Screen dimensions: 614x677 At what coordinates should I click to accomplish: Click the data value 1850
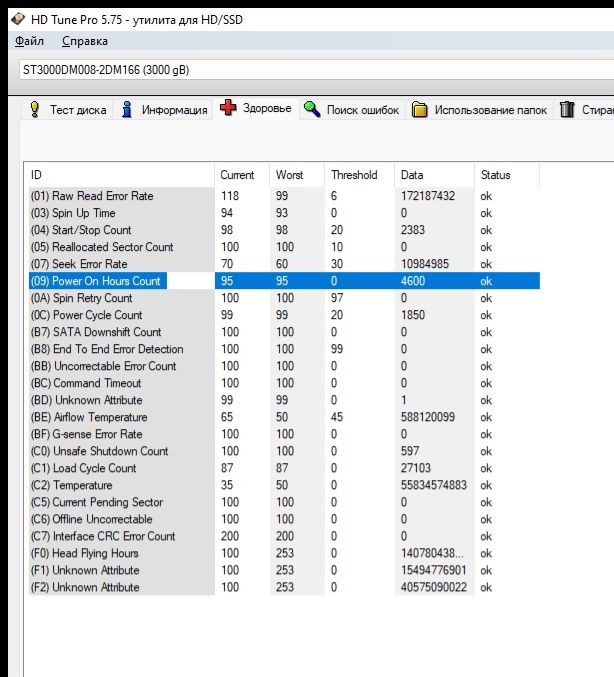click(x=413, y=315)
